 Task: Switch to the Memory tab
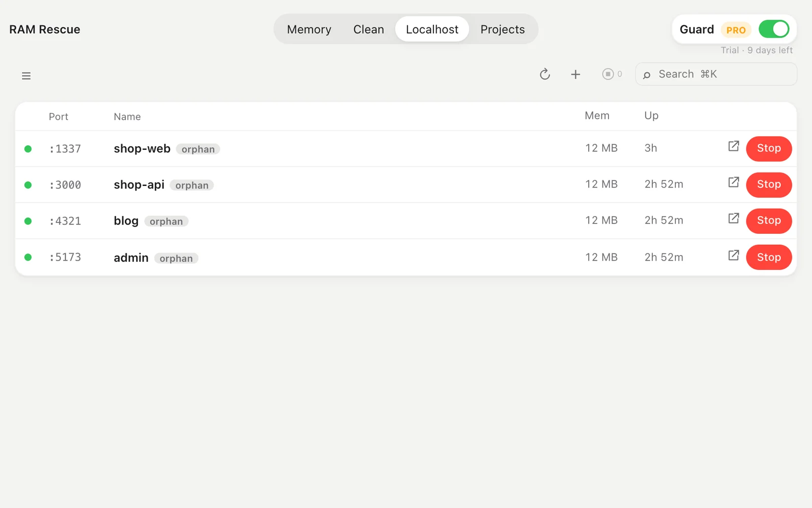click(x=309, y=29)
